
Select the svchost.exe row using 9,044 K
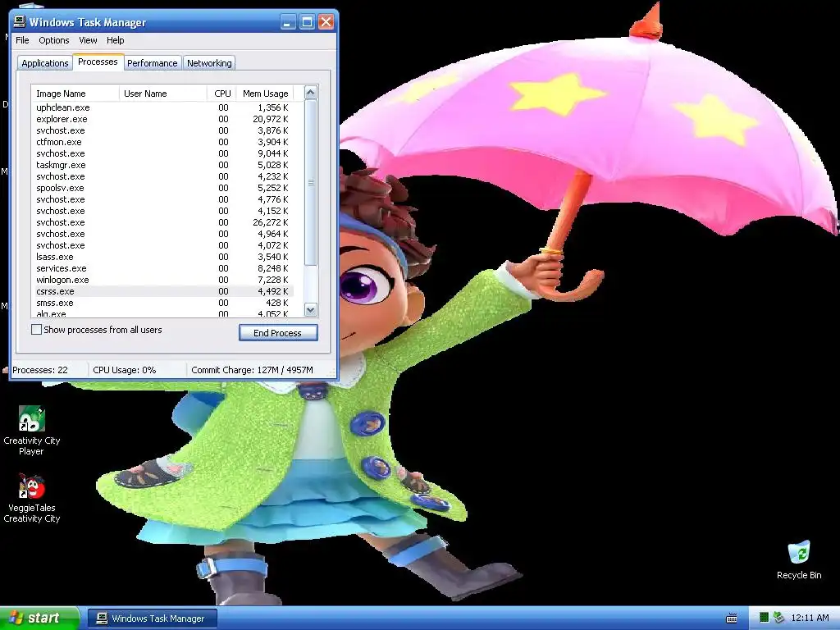tap(162, 153)
